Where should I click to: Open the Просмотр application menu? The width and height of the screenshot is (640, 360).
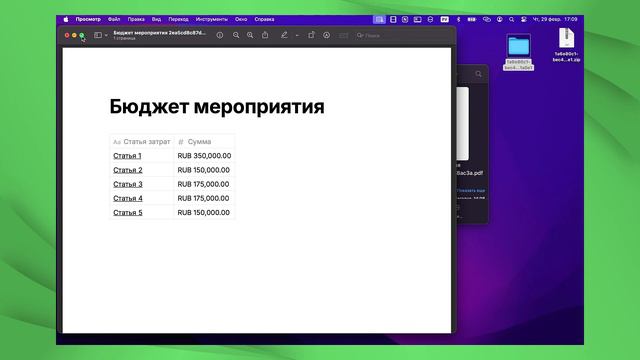[88, 19]
